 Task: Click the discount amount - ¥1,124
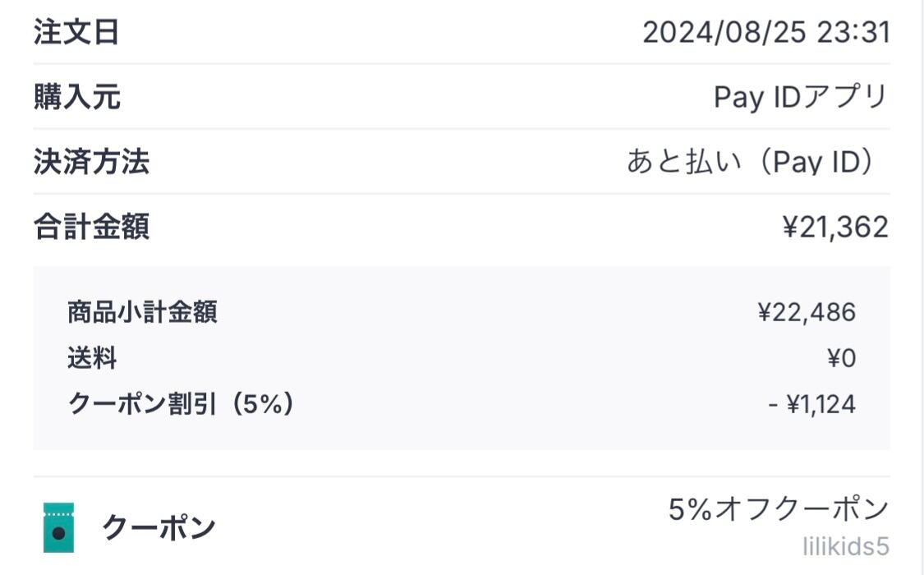pos(811,404)
